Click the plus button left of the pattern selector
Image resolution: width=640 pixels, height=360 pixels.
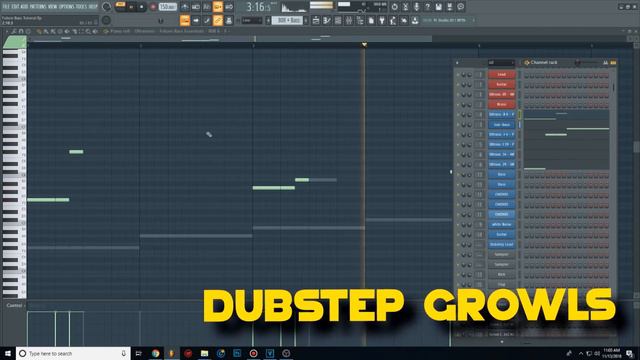(268, 20)
